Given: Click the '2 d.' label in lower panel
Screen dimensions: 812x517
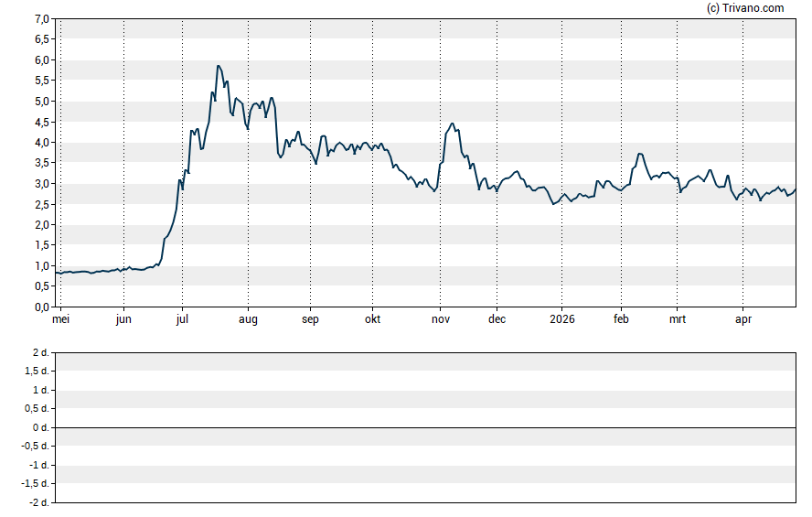Looking at the screenshot, I should [x=40, y=352].
